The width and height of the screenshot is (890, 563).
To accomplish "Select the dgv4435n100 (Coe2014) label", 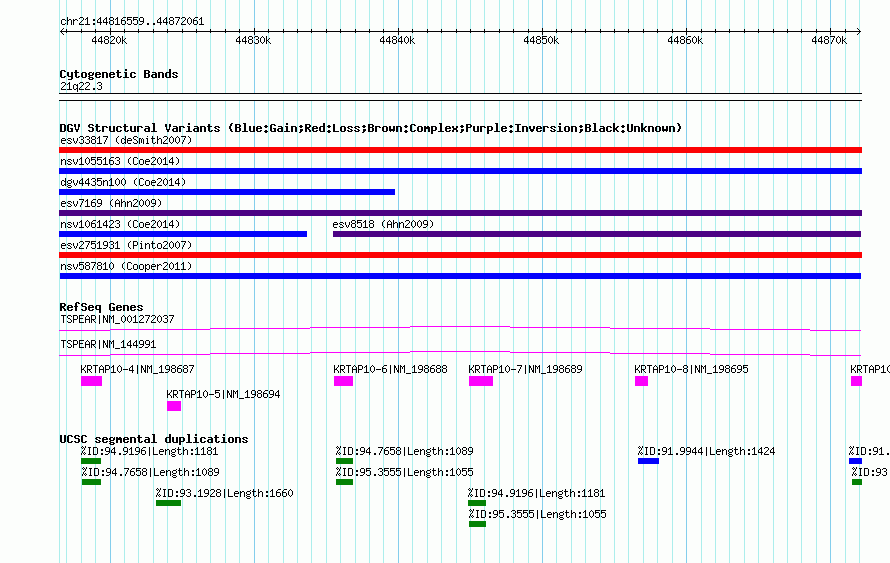I will 123,182.
